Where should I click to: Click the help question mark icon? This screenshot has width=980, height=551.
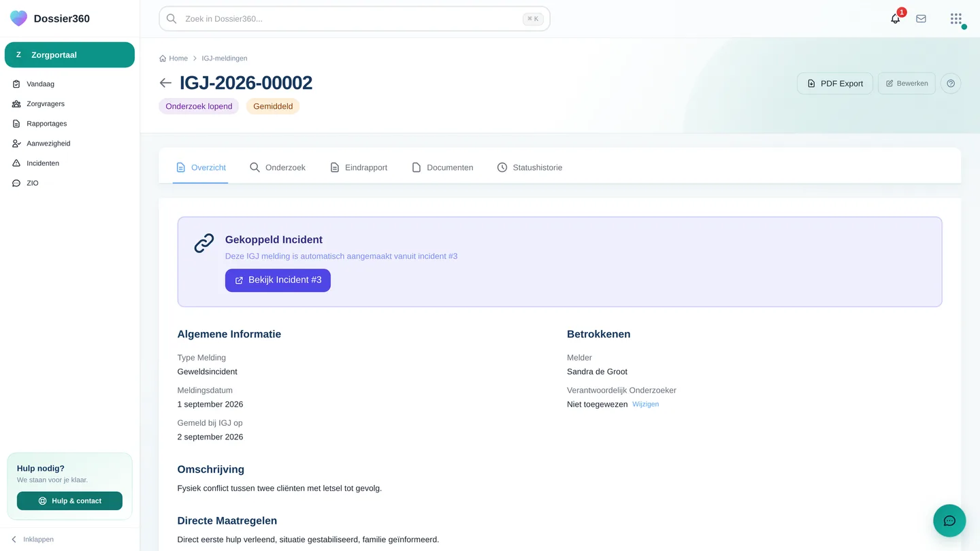pos(951,84)
